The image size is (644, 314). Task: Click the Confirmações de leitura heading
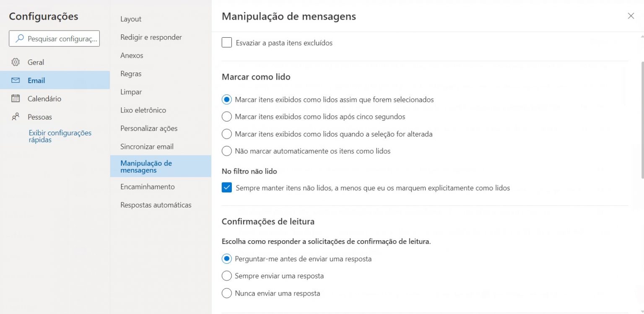pyautogui.click(x=268, y=221)
